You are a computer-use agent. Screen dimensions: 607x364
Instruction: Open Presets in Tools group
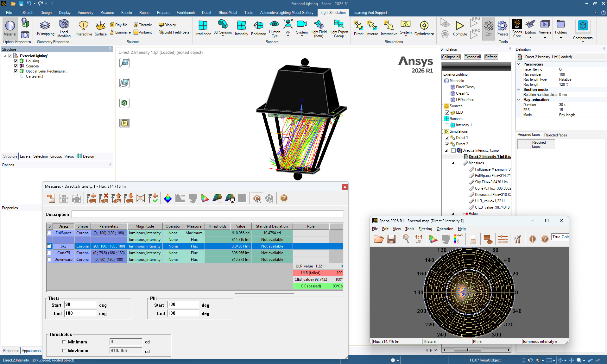pos(502,28)
